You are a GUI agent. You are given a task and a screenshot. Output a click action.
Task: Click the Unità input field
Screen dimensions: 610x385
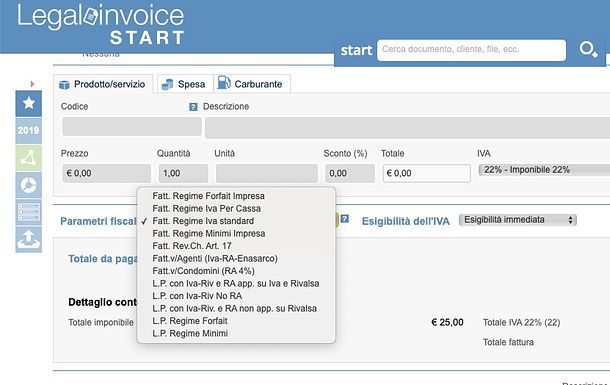point(266,173)
